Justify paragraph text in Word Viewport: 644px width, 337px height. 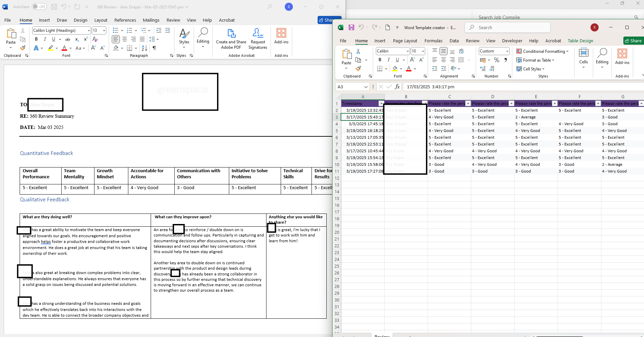tap(142, 39)
